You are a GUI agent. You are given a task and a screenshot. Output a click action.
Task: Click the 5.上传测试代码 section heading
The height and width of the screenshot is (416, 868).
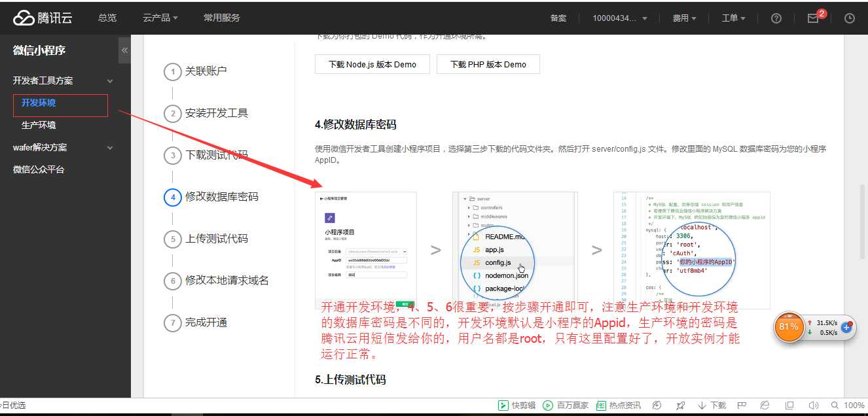(350, 379)
